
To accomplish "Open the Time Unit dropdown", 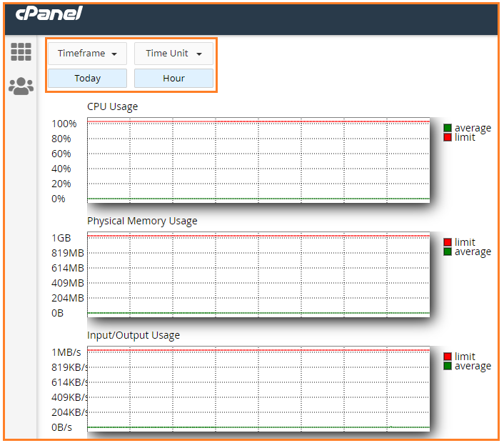I will click(173, 54).
